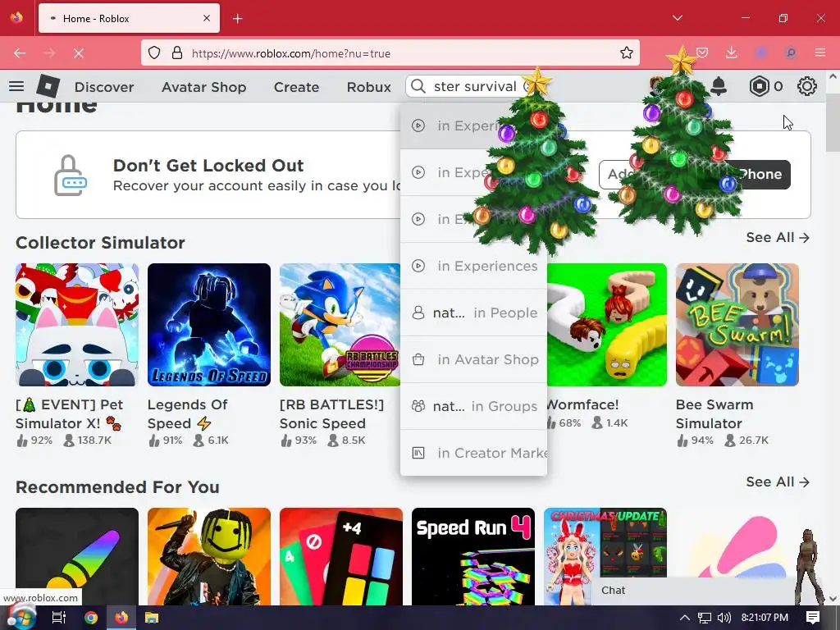Viewport: 840px width, 630px height.
Task: Go back in Firefox
Action: (x=20, y=53)
